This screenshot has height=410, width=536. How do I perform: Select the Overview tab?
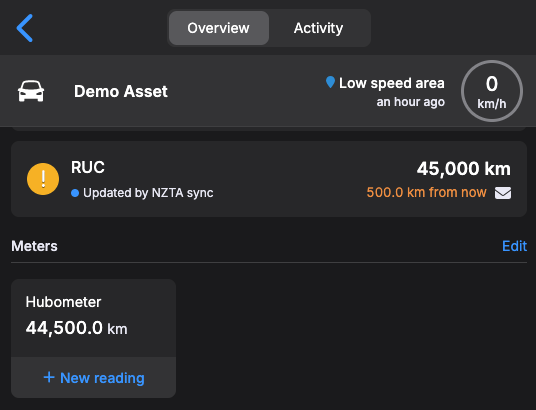[x=219, y=28]
